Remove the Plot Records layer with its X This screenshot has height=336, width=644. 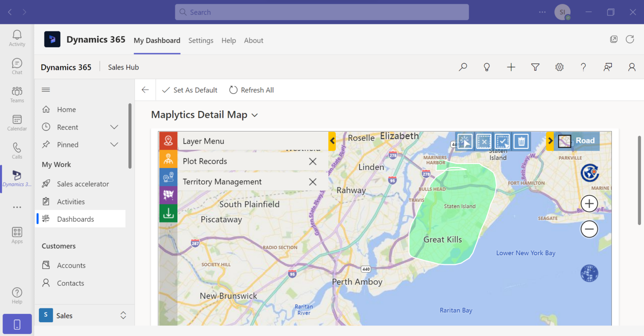point(312,161)
